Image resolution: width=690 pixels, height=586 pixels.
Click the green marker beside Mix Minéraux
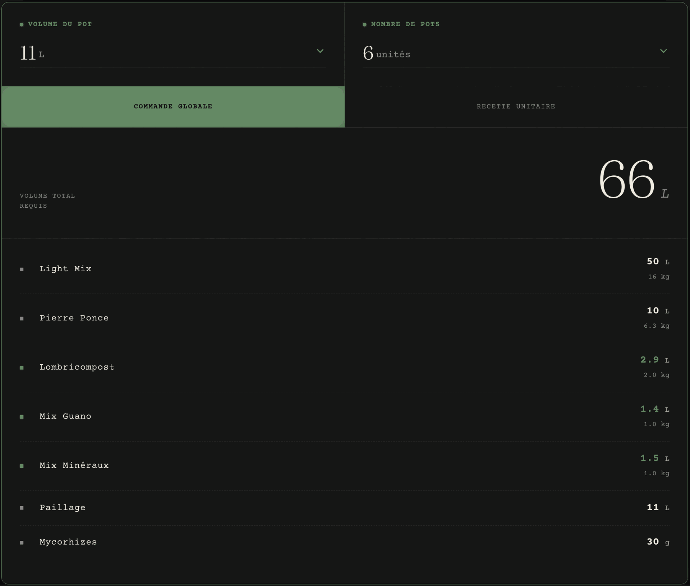[22, 466]
